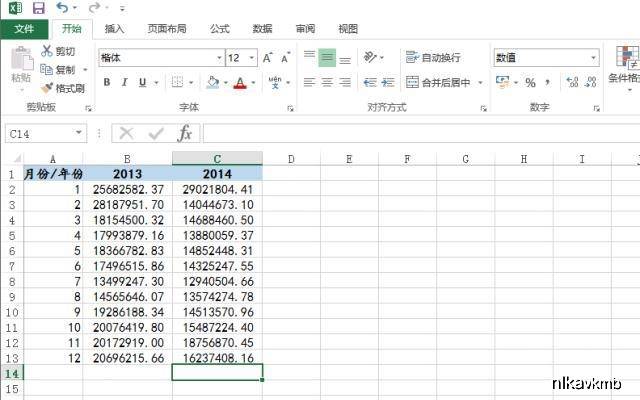Click the decrease font size icon

pos(285,58)
